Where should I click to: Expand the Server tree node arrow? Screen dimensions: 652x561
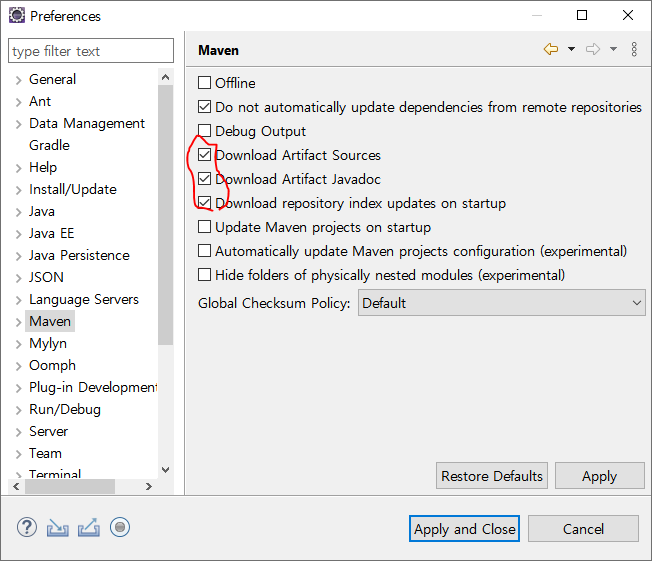18,432
